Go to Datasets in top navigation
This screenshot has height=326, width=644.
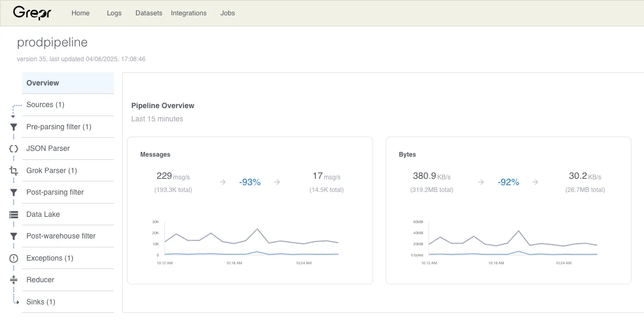tap(149, 13)
